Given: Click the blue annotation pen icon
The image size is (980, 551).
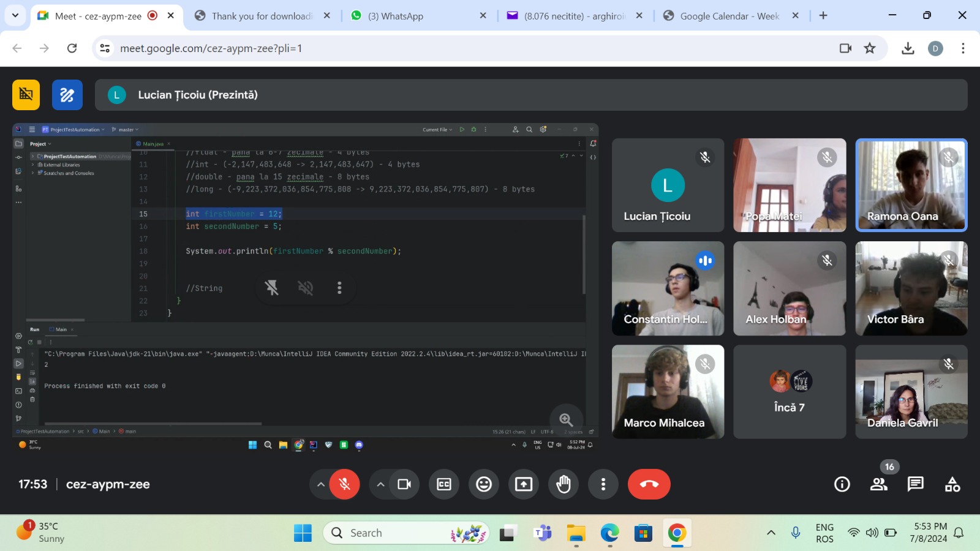Looking at the screenshot, I should pos(67,95).
